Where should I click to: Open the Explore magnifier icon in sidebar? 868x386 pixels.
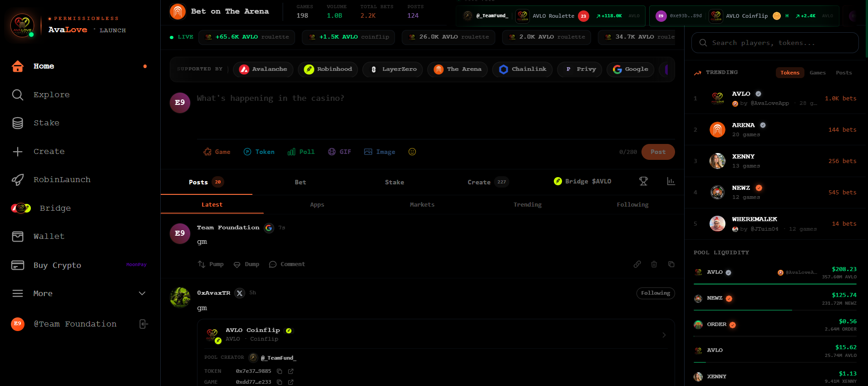tap(18, 94)
